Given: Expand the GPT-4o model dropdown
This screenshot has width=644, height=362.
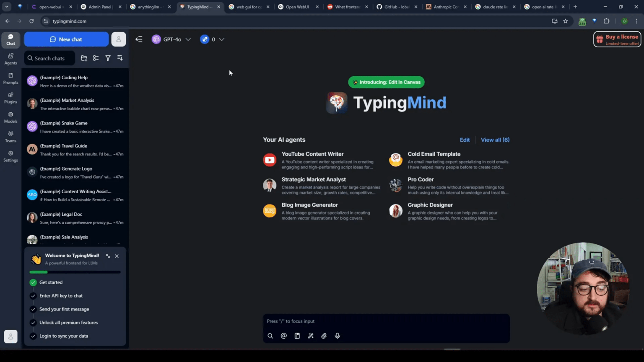Looking at the screenshot, I should coord(171,39).
